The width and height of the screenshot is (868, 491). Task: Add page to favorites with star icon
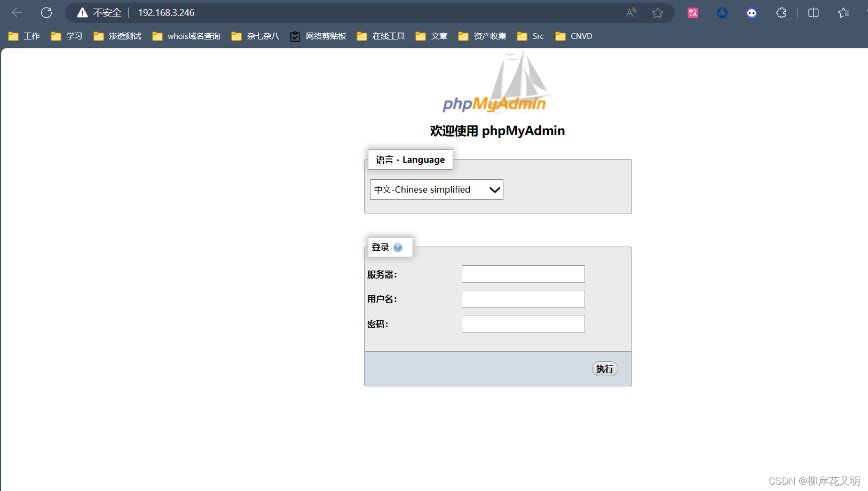(x=658, y=13)
